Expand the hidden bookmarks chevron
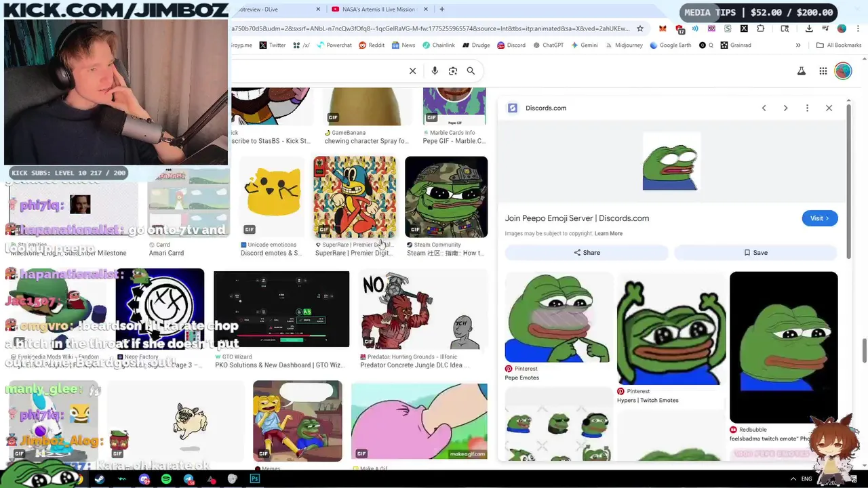Screen dimensions: 868x488 (x=798, y=45)
